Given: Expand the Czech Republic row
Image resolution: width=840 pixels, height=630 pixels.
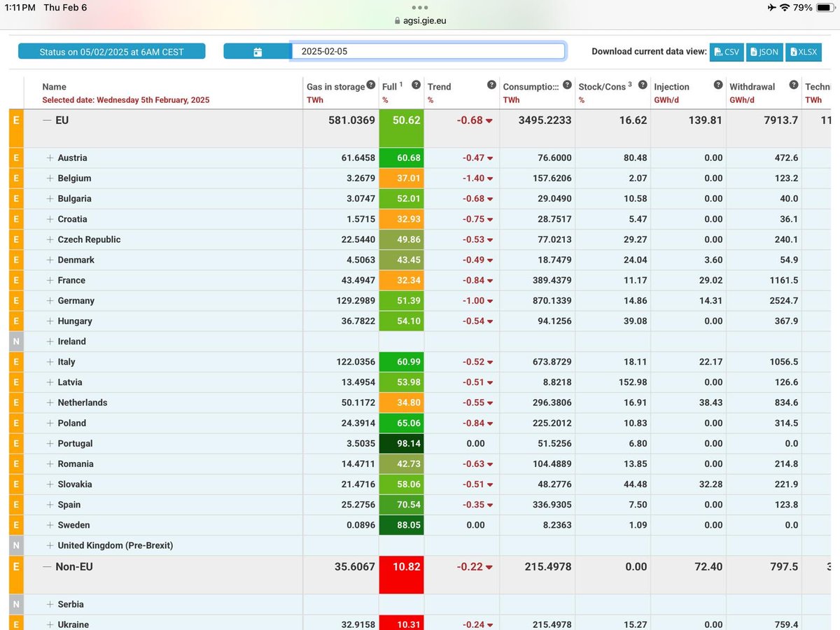Looking at the screenshot, I should (x=50, y=239).
